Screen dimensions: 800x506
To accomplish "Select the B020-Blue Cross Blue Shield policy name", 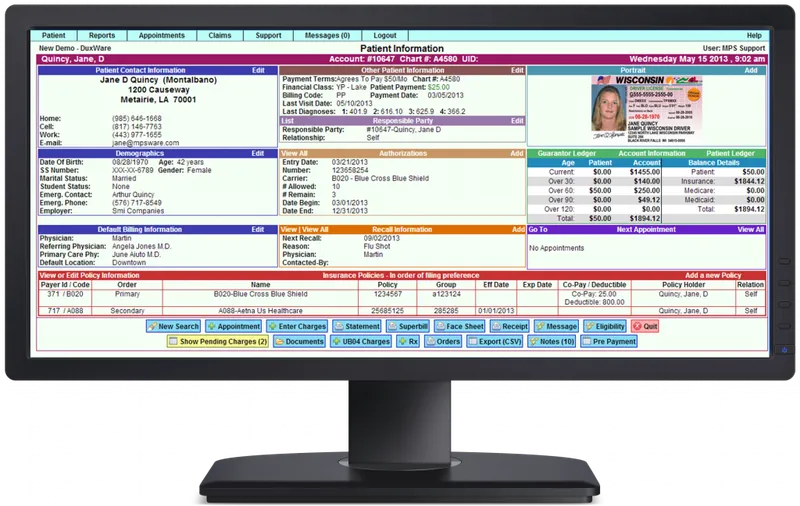I will (260, 294).
